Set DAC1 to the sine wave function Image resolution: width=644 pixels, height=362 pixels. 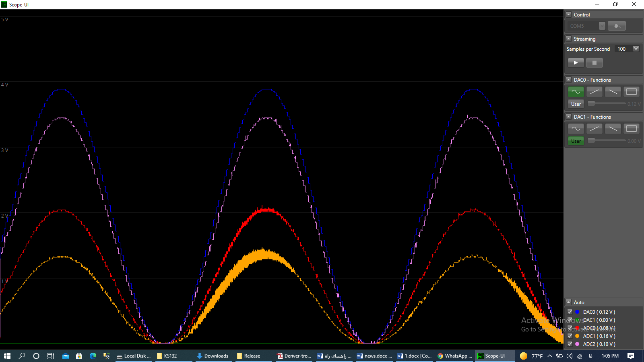click(576, 129)
